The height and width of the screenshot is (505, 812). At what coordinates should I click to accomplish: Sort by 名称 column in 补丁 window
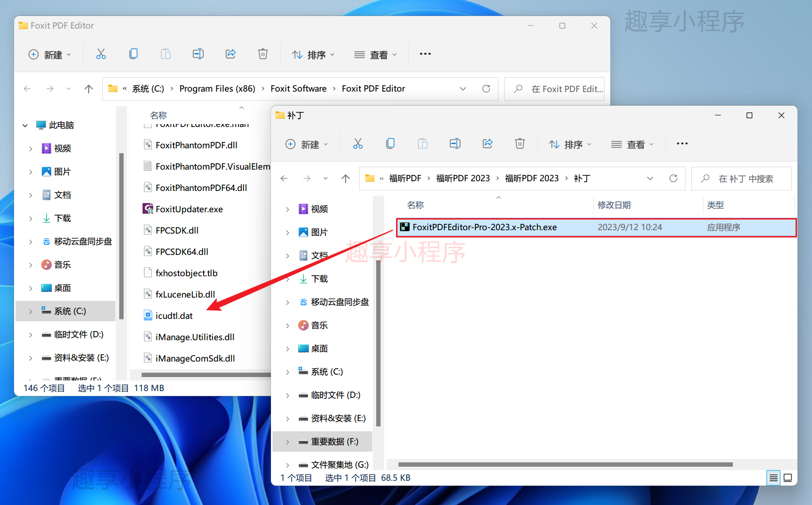(415, 205)
